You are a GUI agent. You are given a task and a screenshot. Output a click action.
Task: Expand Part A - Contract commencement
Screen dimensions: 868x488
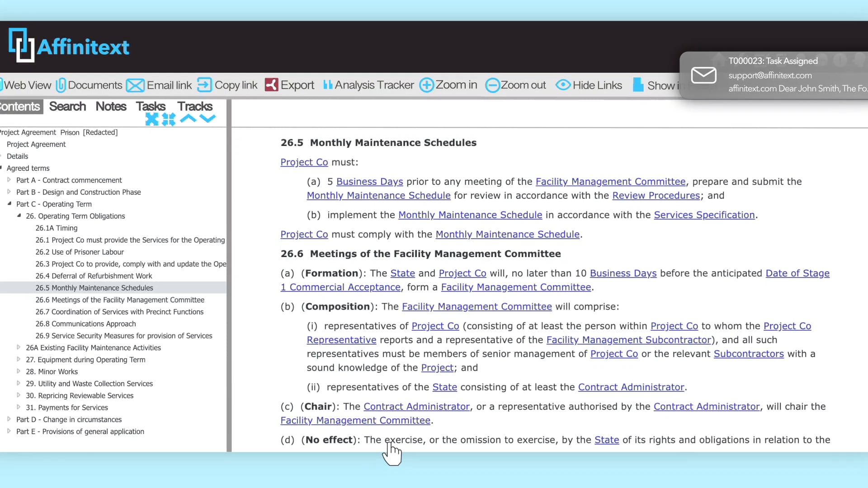point(9,180)
